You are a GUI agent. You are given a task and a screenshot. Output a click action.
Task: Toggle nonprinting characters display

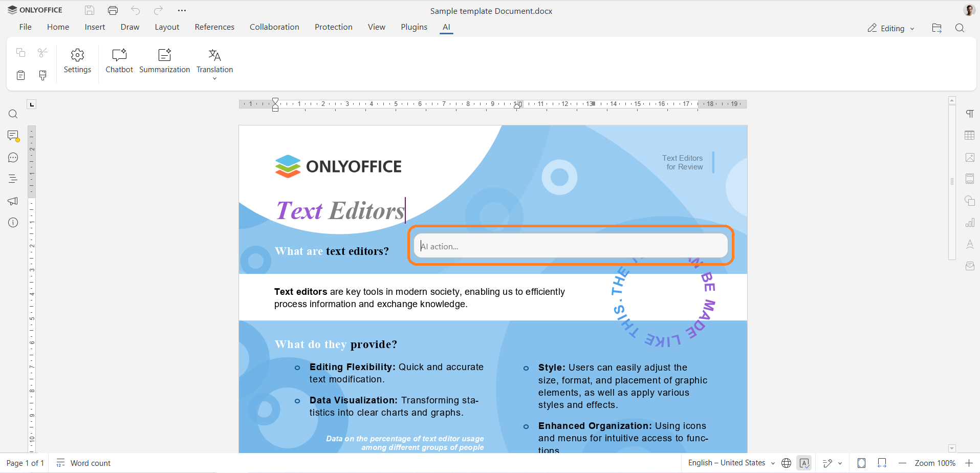[x=970, y=114]
